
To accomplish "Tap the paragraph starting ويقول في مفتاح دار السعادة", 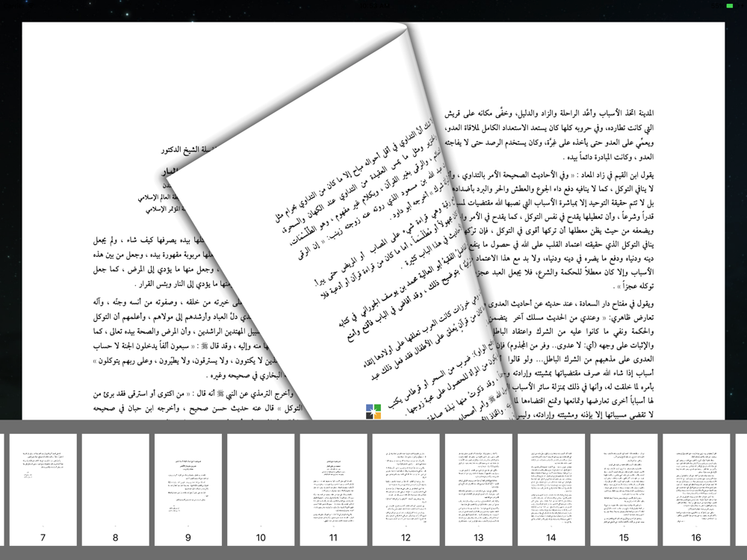I will (x=571, y=359).
